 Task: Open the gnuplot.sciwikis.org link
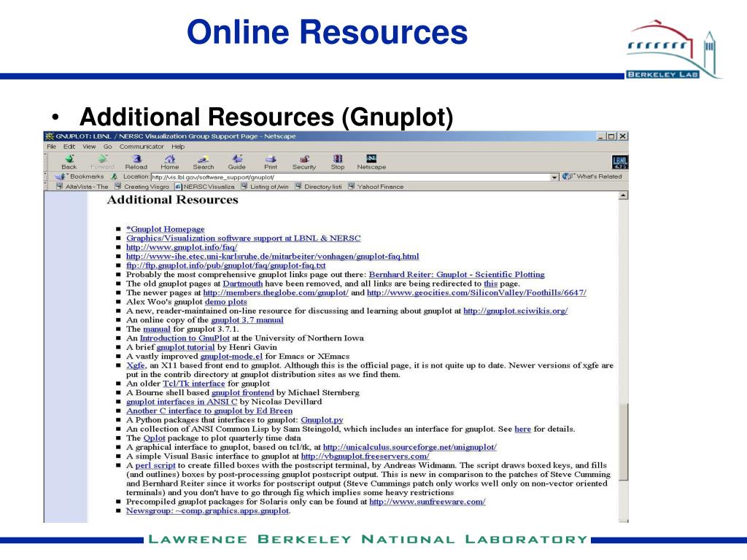point(516,311)
